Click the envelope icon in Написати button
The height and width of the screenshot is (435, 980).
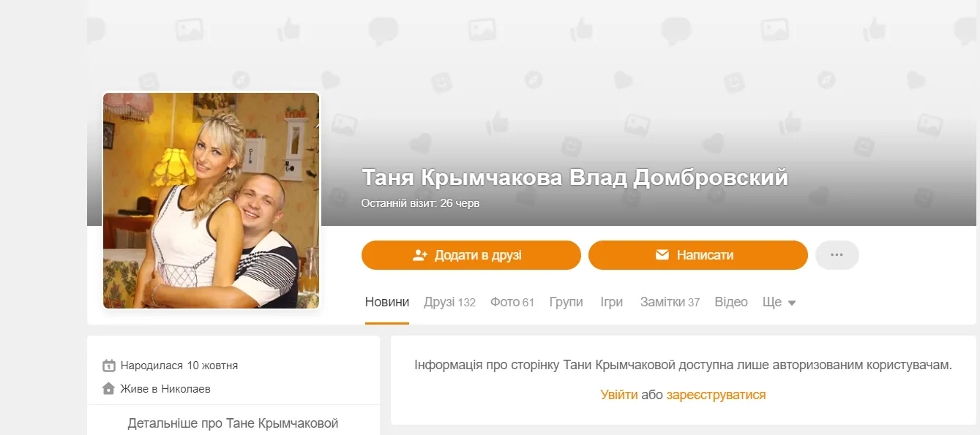point(662,255)
